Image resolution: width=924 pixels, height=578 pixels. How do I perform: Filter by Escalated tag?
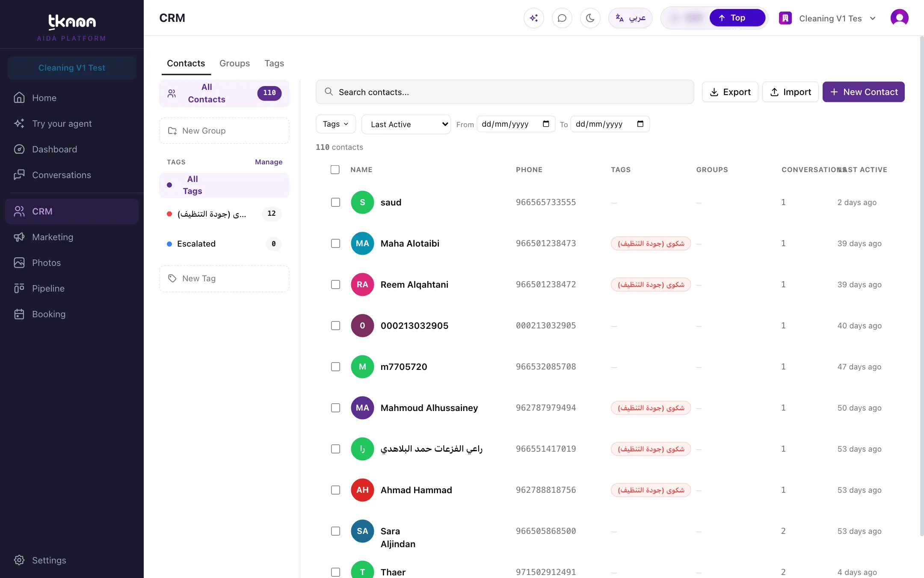click(224, 244)
